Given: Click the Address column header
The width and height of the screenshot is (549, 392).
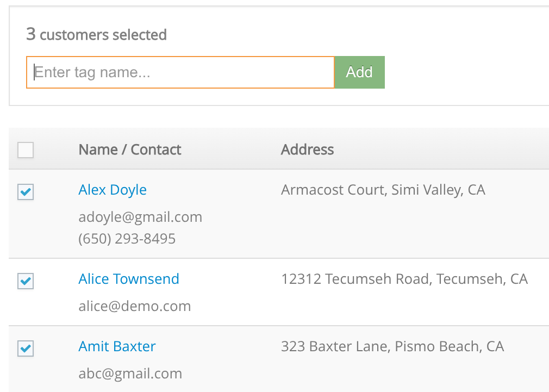Looking at the screenshot, I should 307,150.
